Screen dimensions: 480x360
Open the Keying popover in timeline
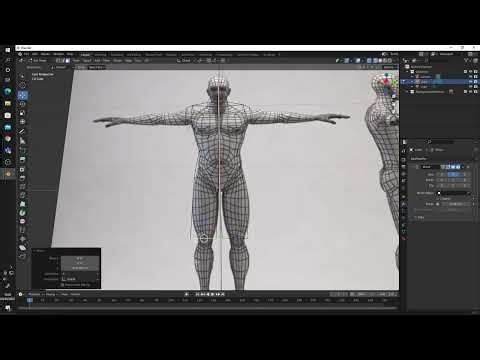51,294
